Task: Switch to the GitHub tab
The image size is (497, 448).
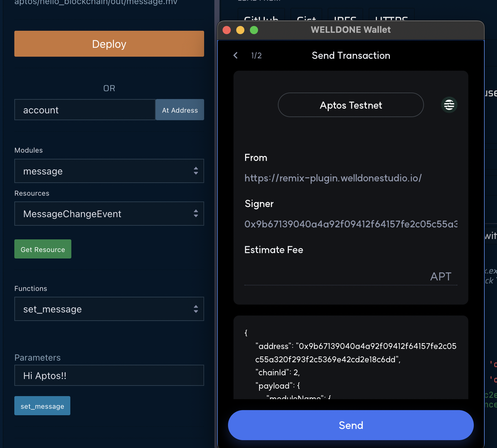Action: point(261,17)
